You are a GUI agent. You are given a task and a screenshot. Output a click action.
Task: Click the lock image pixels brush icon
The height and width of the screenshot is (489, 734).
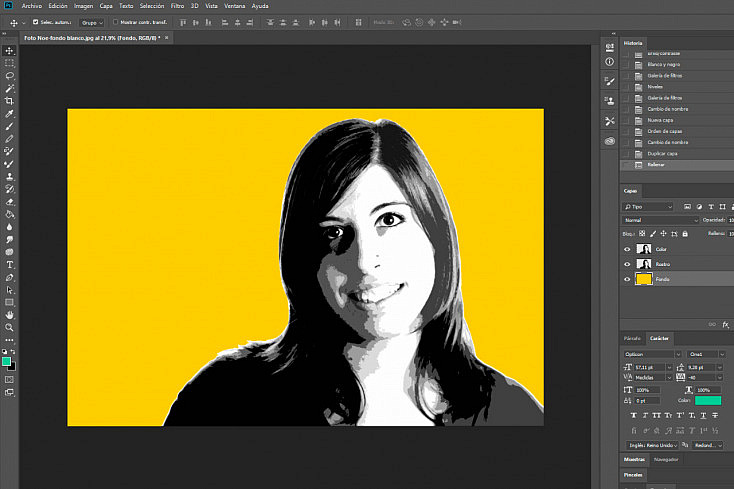point(653,234)
